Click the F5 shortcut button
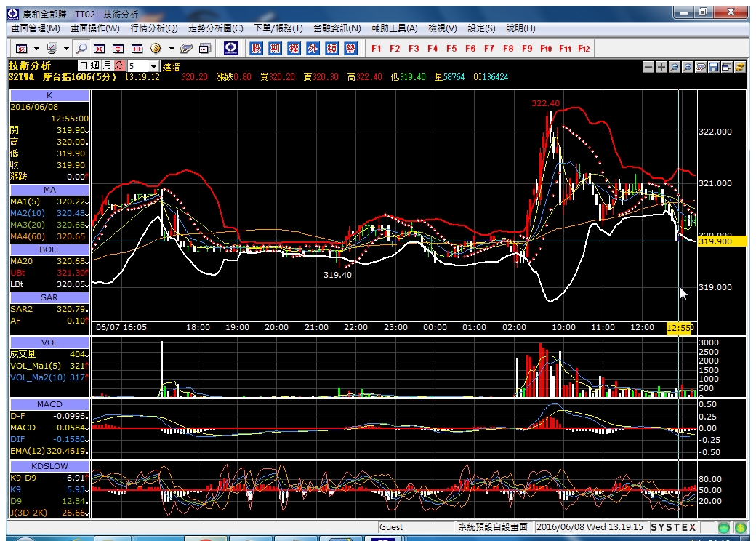The width and height of the screenshot is (756, 541). pyautogui.click(x=451, y=48)
